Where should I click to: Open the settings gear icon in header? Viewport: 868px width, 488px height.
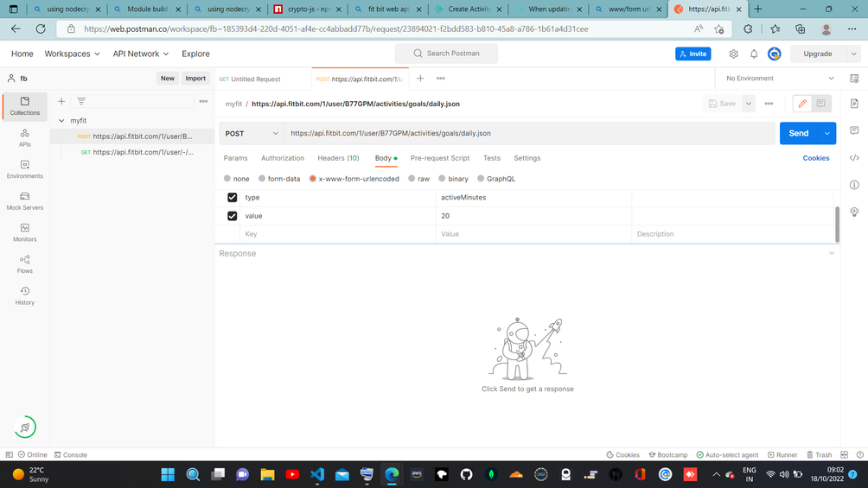coord(733,54)
